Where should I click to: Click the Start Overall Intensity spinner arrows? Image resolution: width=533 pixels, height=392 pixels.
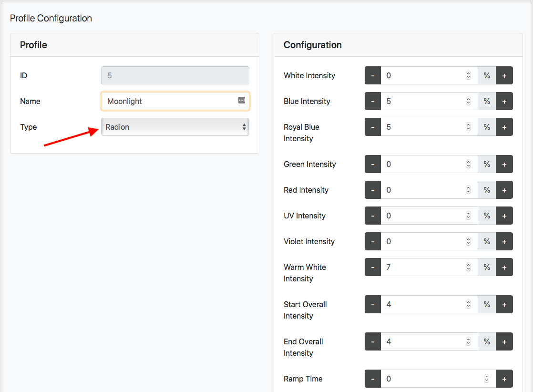click(469, 304)
